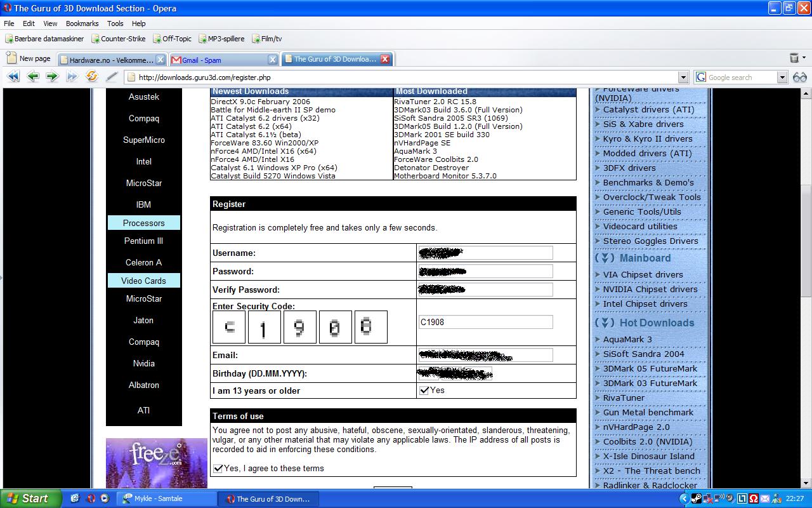Image resolution: width=812 pixels, height=508 pixels.
Task: Click the security code field containing C1908
Action: pyautogui.click(x=485, y=322)
